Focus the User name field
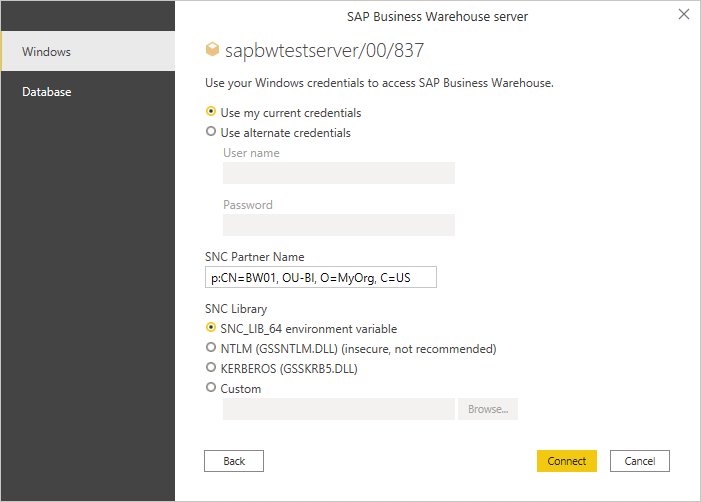 tap(339, 173)
